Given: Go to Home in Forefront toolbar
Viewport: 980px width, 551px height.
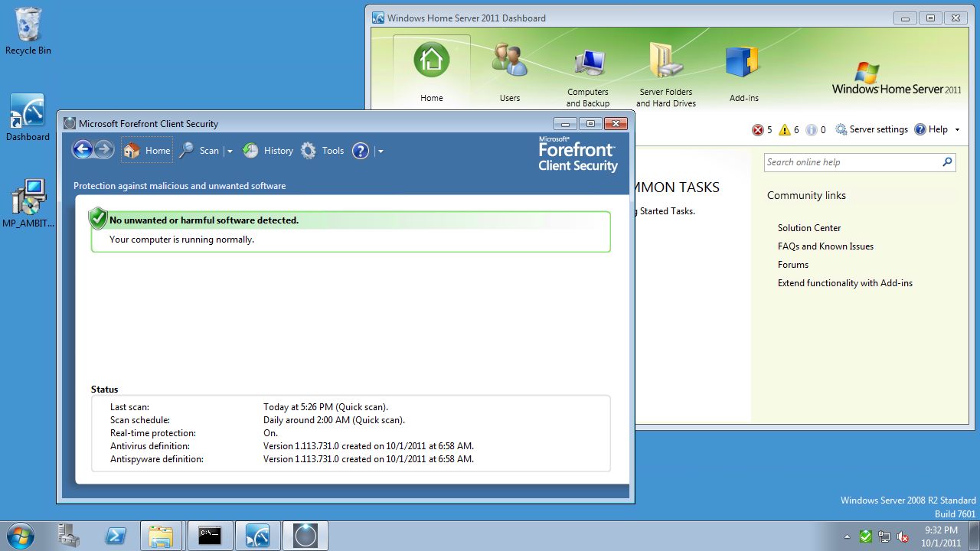Looking at the screenshot, I should [147, 151].
